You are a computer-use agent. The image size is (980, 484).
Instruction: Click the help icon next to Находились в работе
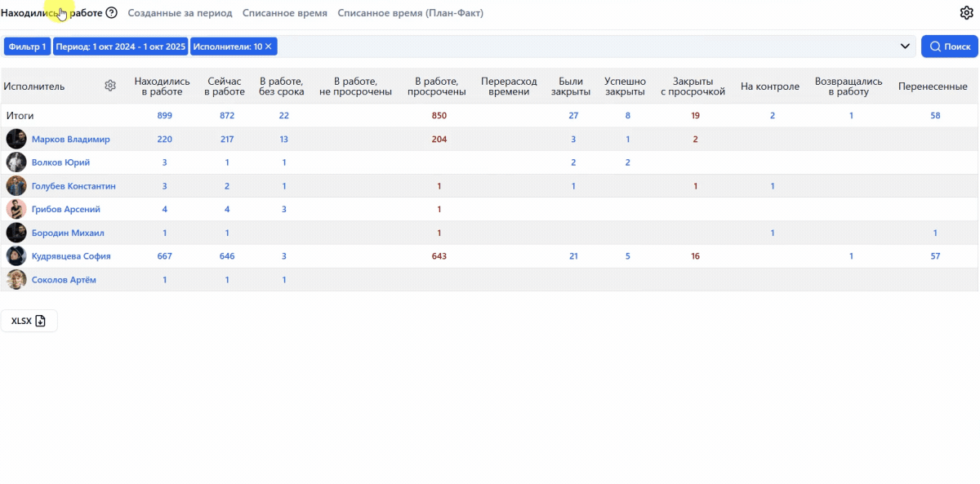point(112,13)
